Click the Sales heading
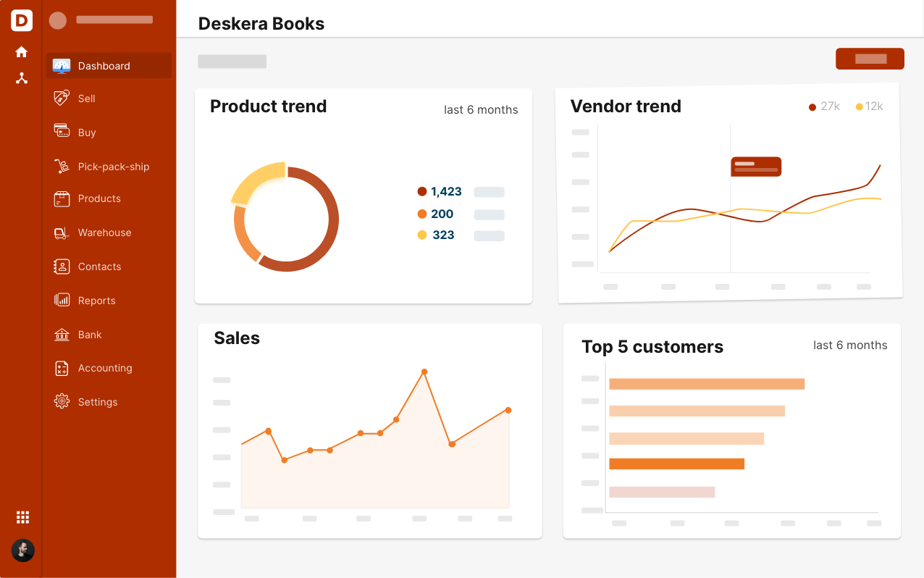This screenshot has width=924, height=578. [237, 338]
